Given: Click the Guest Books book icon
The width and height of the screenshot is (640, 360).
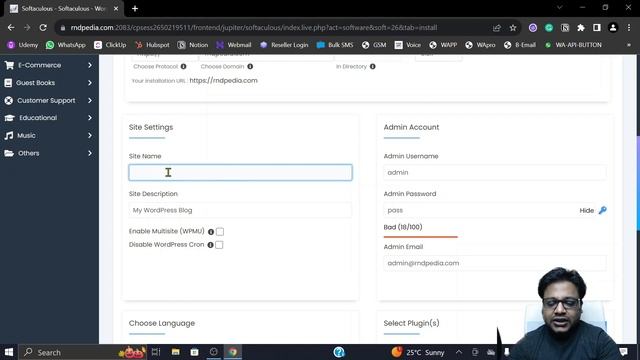Looking at the screenshot, I should (8, 83).
